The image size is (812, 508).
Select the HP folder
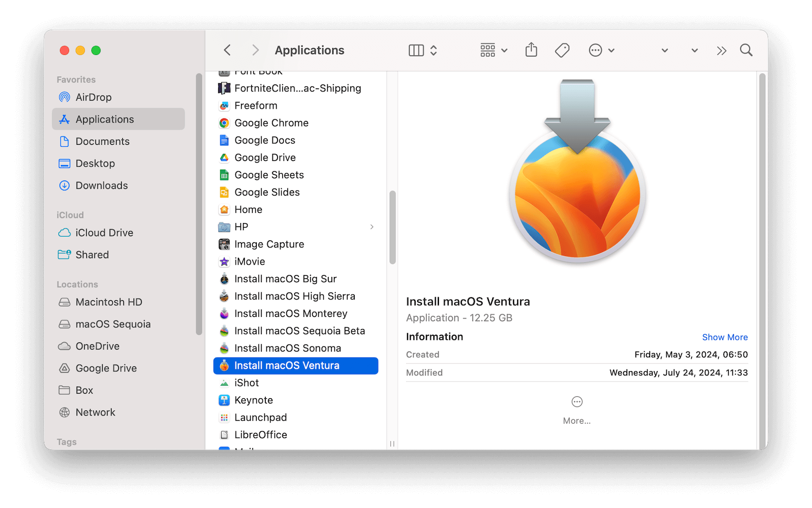296,227
